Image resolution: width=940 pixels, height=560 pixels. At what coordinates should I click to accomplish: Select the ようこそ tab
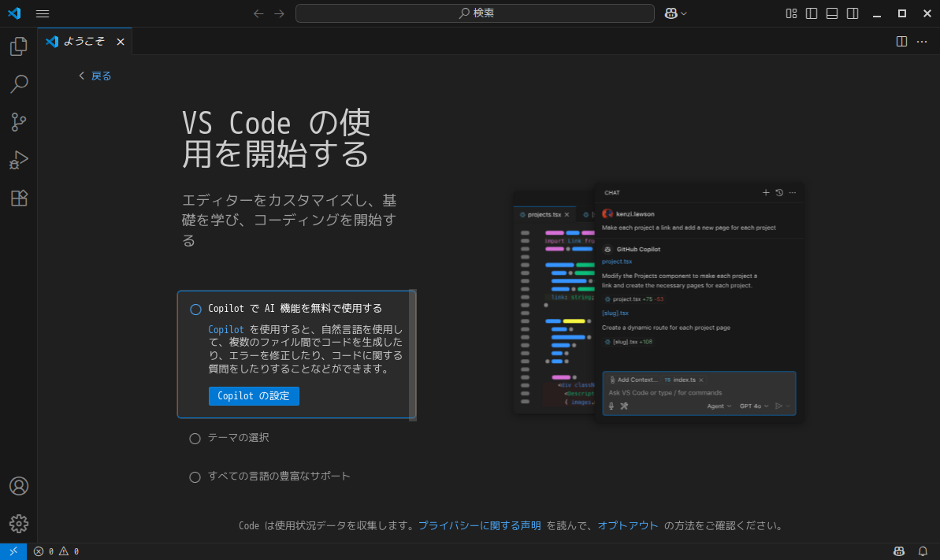(84, 42)
